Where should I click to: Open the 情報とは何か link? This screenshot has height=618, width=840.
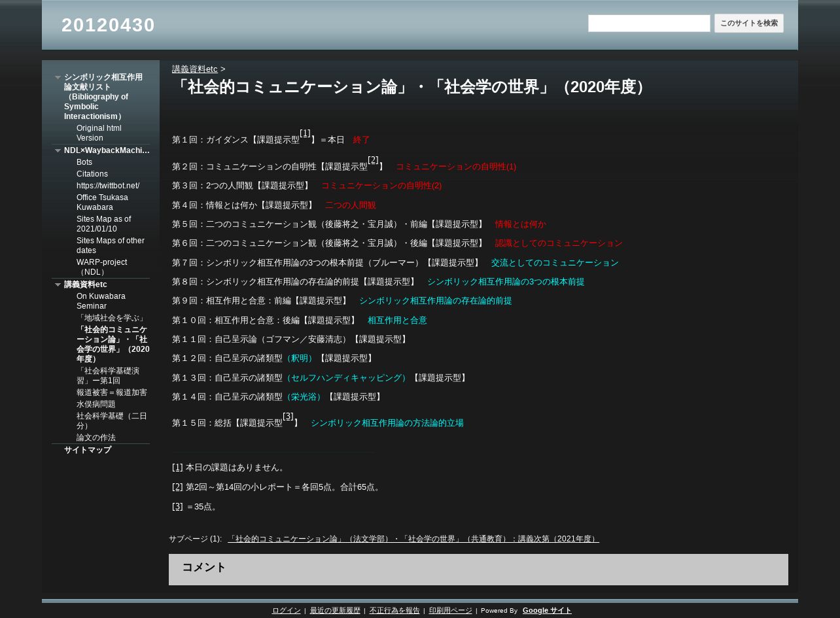click(x=521, y=224)
